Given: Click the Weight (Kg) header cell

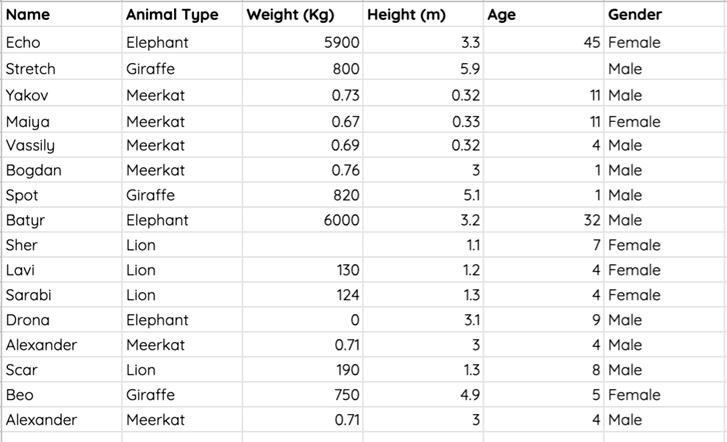Looking at the screenshot, I should tap(302, 15).
